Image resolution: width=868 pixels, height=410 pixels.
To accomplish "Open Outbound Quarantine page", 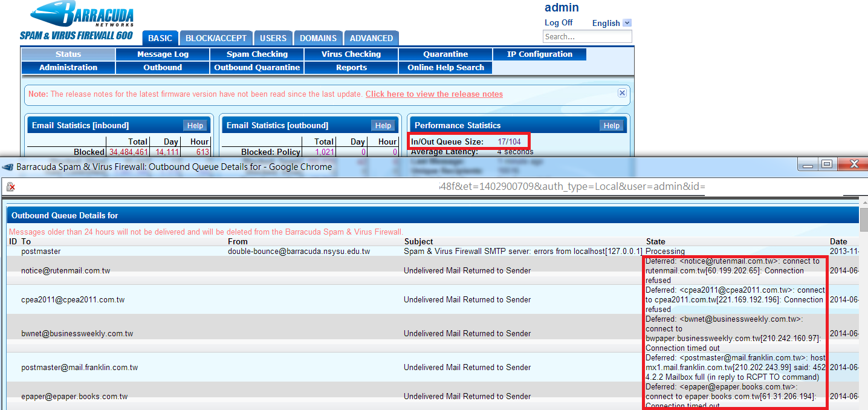I will click(257, 67).
